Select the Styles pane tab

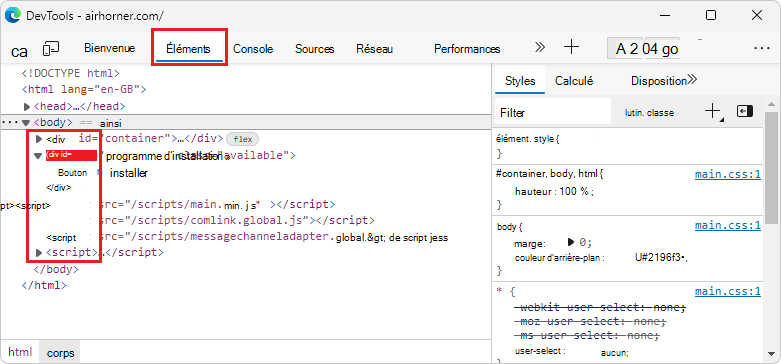coord(520,81)
